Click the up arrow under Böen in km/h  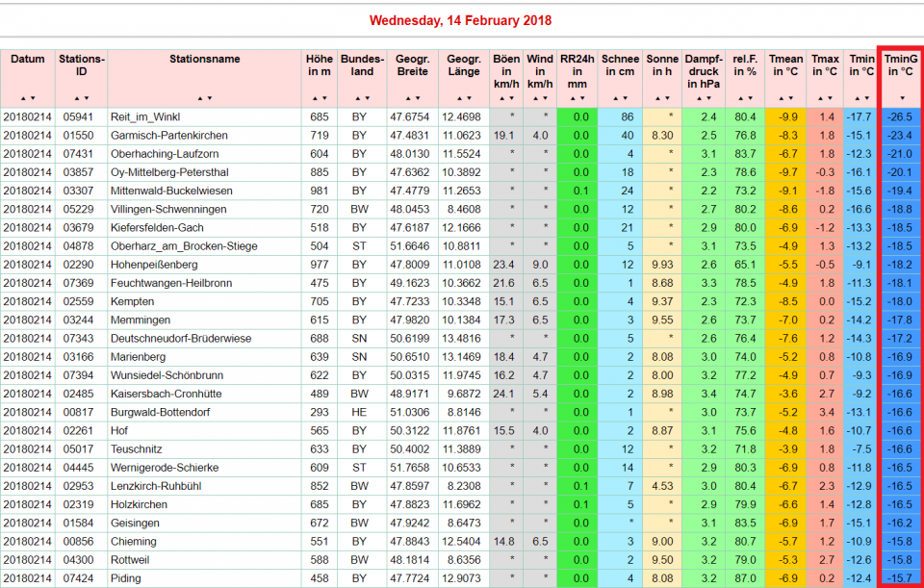(x=500, y=99)
